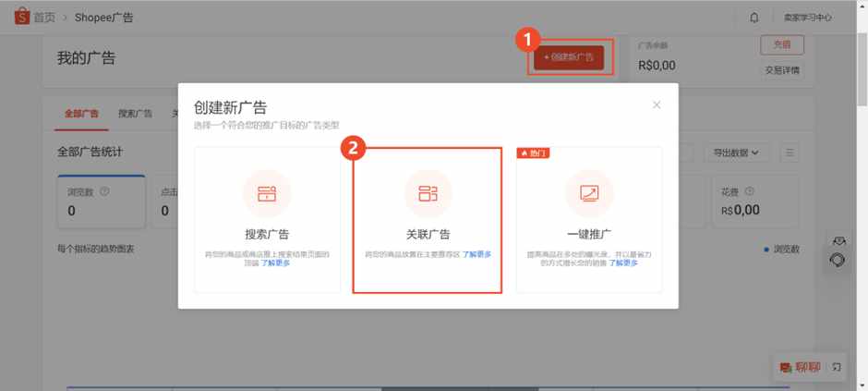
Task: Open 了解更多 link under 关联广告
Action: click(476, 254)
